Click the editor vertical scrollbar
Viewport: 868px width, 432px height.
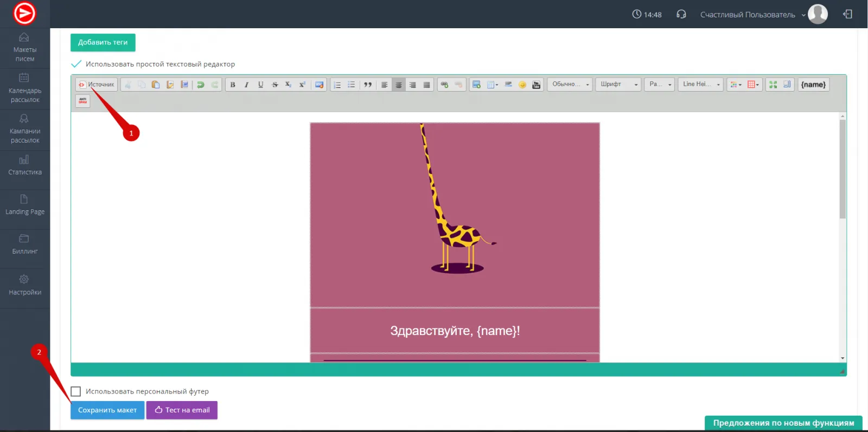tap(843, 169)
